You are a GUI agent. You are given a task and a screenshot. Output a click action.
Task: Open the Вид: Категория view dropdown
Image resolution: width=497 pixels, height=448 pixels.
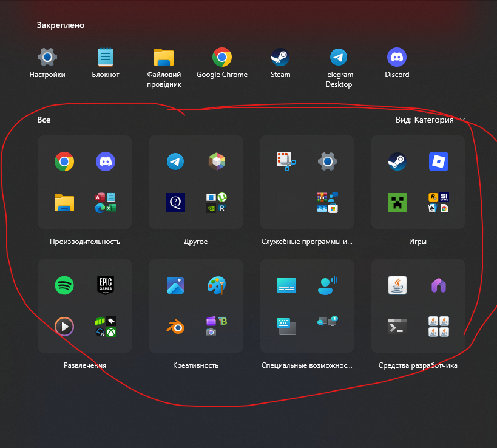[430, 120]
